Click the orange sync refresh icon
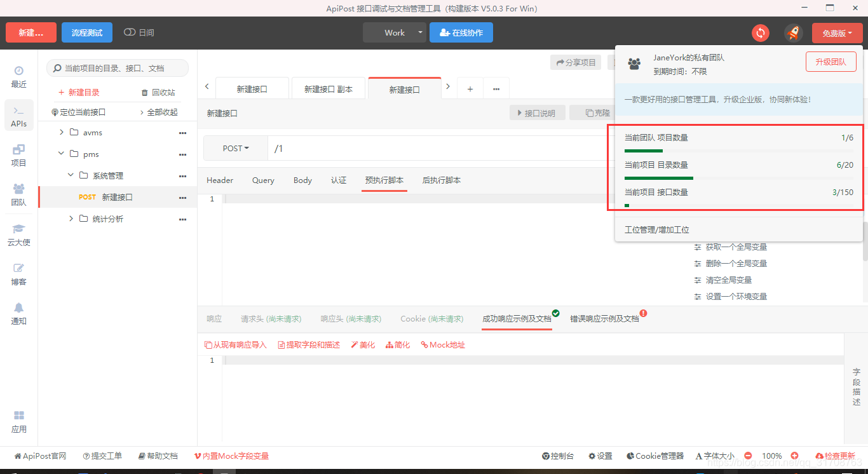868x474 pixels. (x=761, y=33)
